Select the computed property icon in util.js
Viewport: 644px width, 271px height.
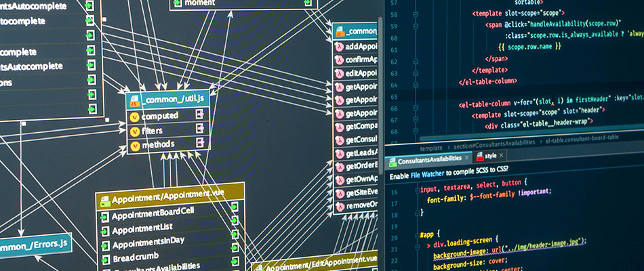[x=135, y=116]
